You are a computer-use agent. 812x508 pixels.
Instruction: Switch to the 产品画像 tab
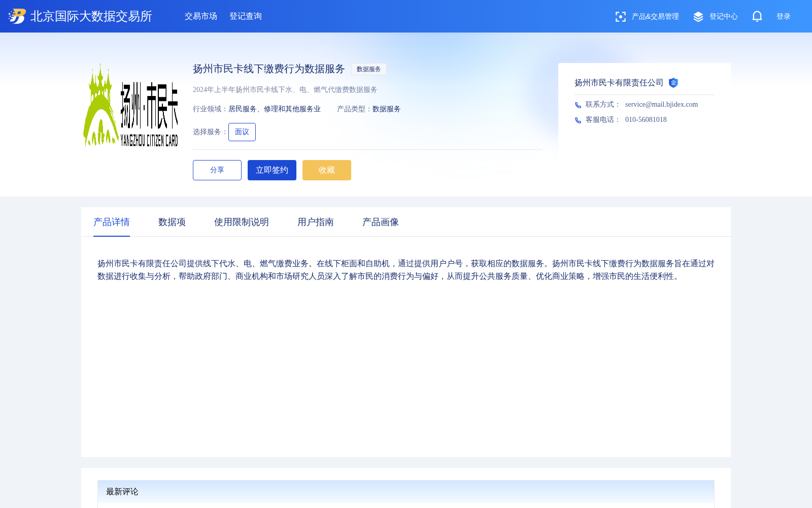coord(381,222)
